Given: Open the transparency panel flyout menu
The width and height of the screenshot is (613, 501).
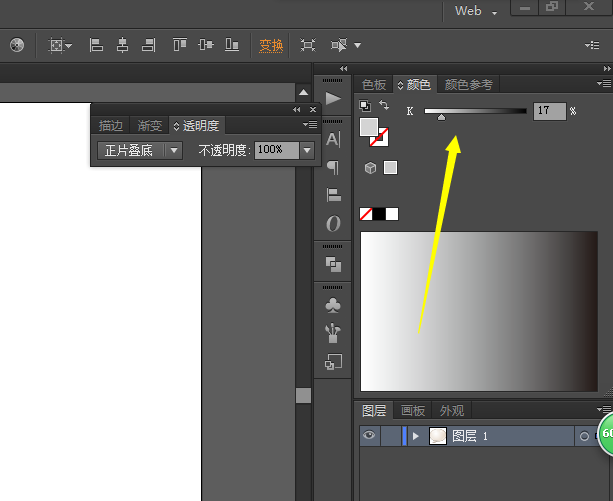Looking at the screenshot, I should tap(310, 125).
